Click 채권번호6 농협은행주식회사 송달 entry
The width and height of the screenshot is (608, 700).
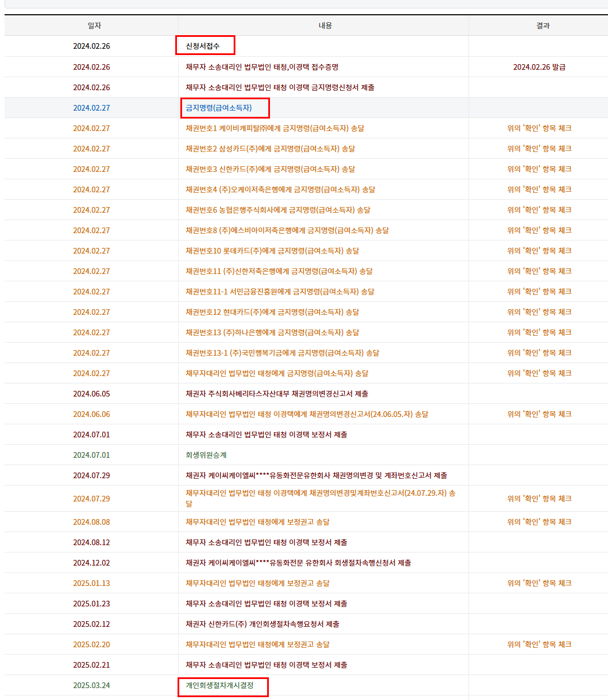tap(278, 210)
